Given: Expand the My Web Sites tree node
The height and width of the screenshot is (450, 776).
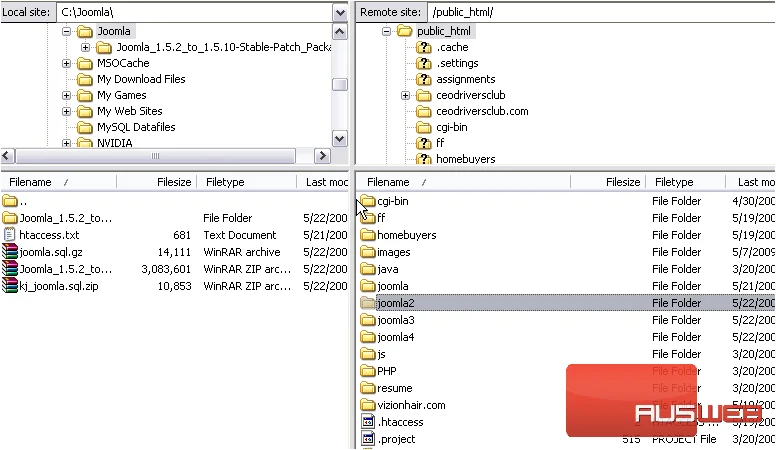Looking at the screenshot, I should pyautogui.click(x=66, y=111).
